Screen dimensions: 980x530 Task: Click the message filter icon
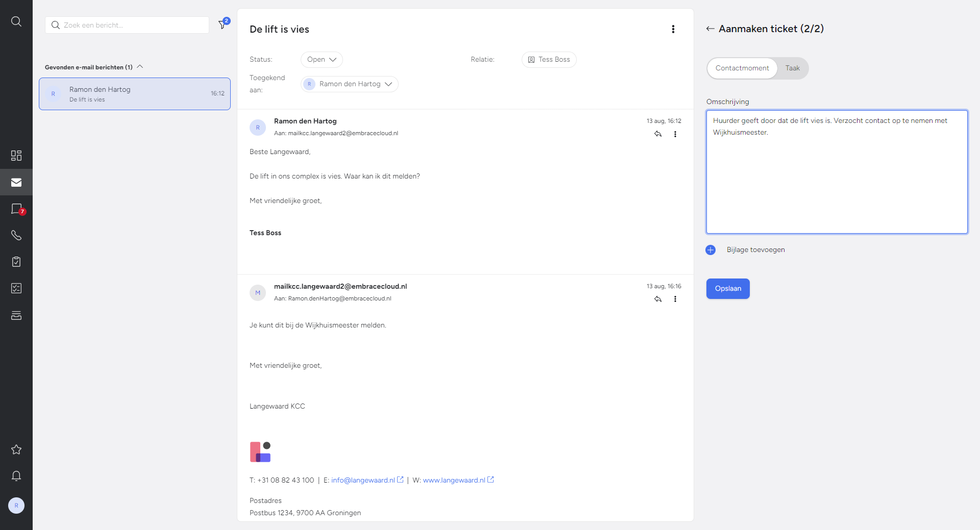(x=223, y=24)
